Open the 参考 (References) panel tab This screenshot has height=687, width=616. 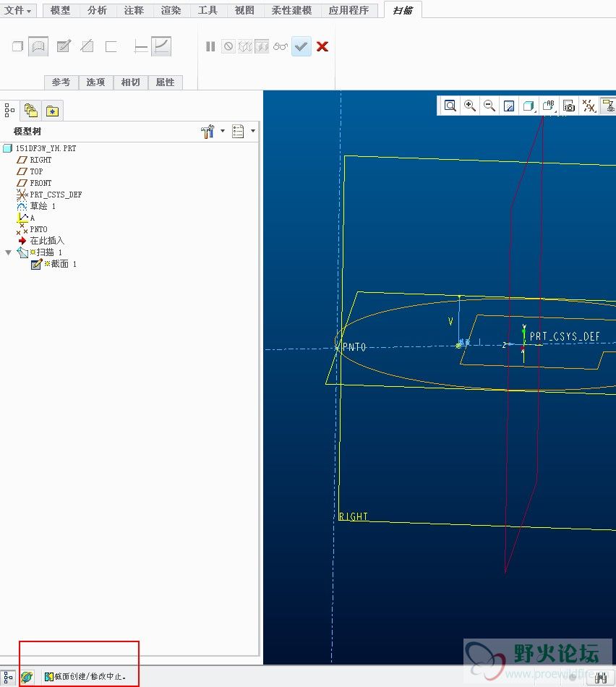pyautogui.click(x=61, y=82)
